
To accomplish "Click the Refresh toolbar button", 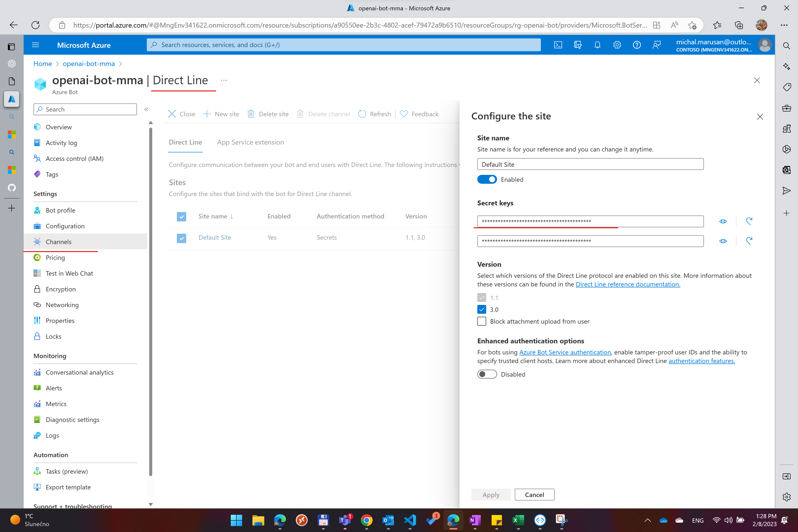I will (375, 114).
